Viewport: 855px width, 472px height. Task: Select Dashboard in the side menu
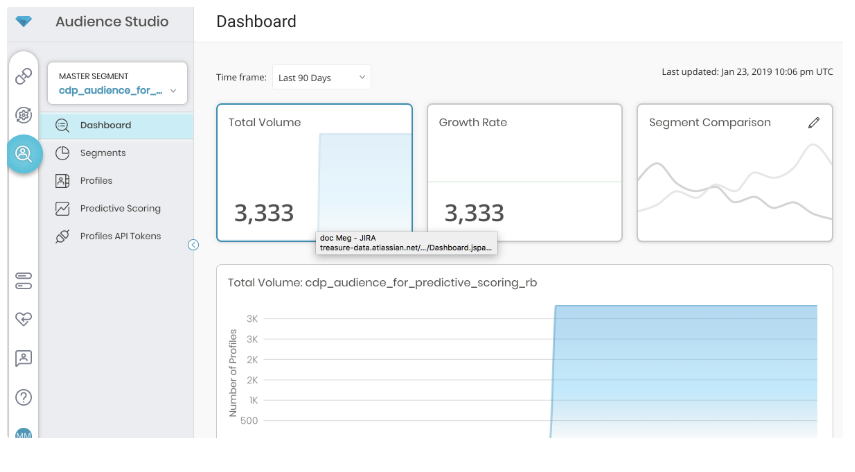pos(105,125)
